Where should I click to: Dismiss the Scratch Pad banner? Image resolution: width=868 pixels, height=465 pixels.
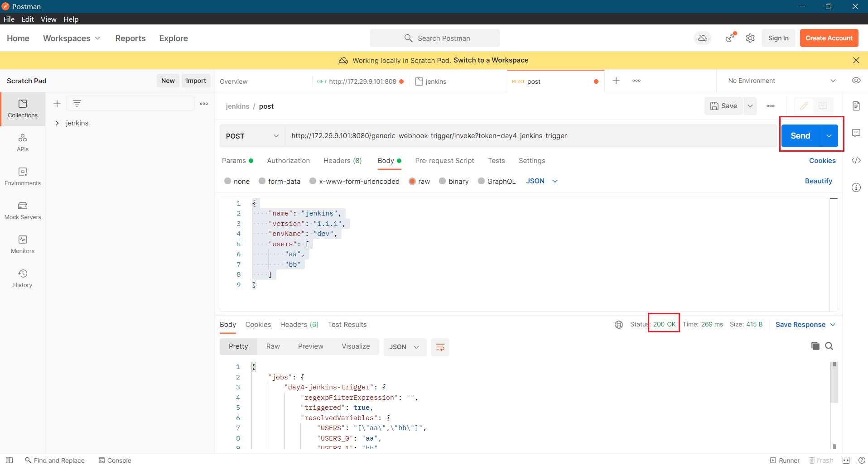tap(856, 60)
